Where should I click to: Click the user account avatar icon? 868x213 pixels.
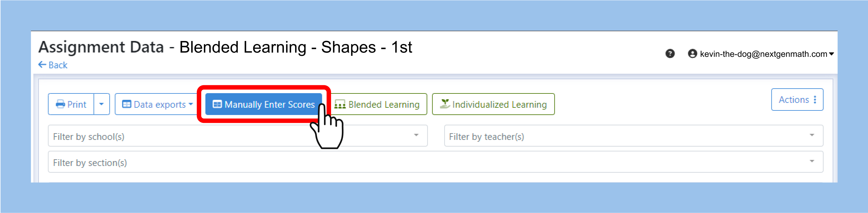(x=692, y=54)
